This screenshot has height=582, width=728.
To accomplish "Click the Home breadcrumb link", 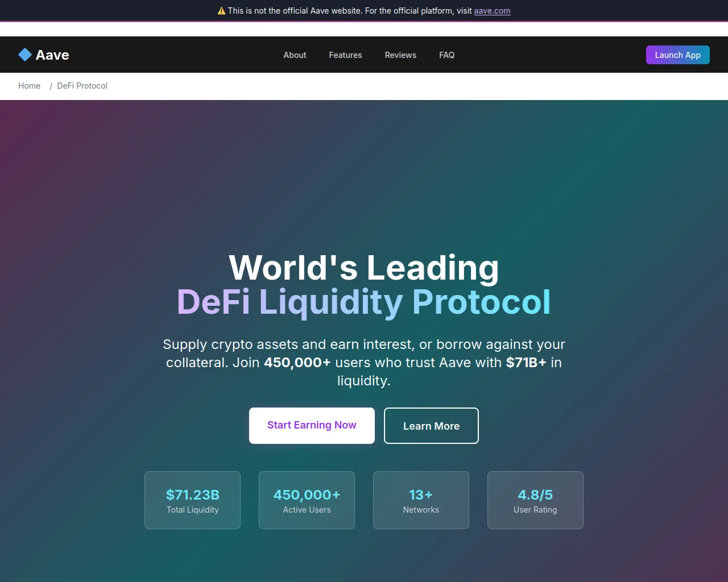I will tap(29, 86).
